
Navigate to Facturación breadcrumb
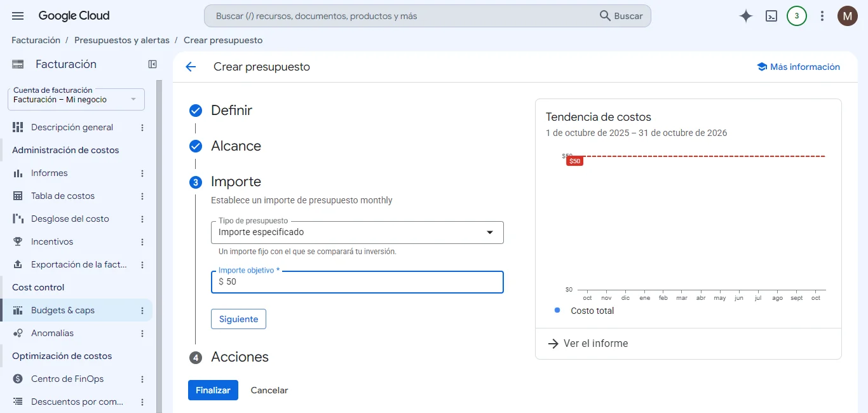pyautogui.click(x=36, y=40)
